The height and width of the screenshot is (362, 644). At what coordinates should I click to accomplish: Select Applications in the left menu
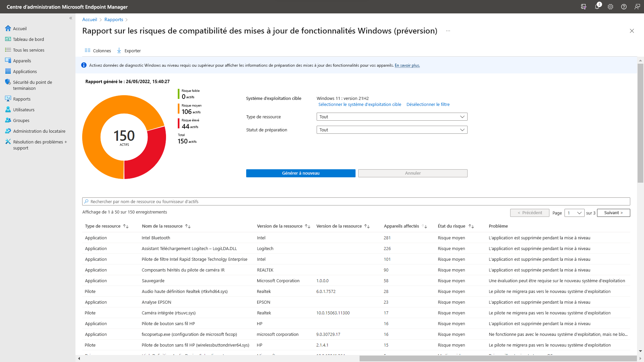25,71
